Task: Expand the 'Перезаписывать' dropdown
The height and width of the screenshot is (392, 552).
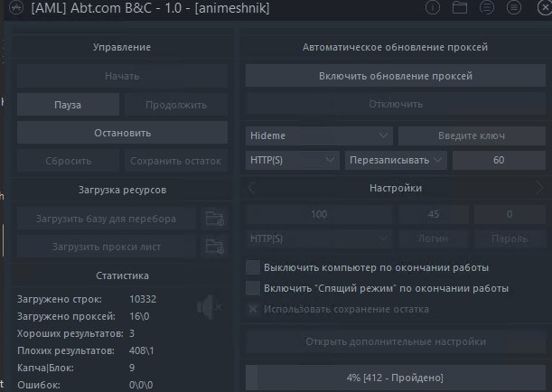Action: click(396, 160)
